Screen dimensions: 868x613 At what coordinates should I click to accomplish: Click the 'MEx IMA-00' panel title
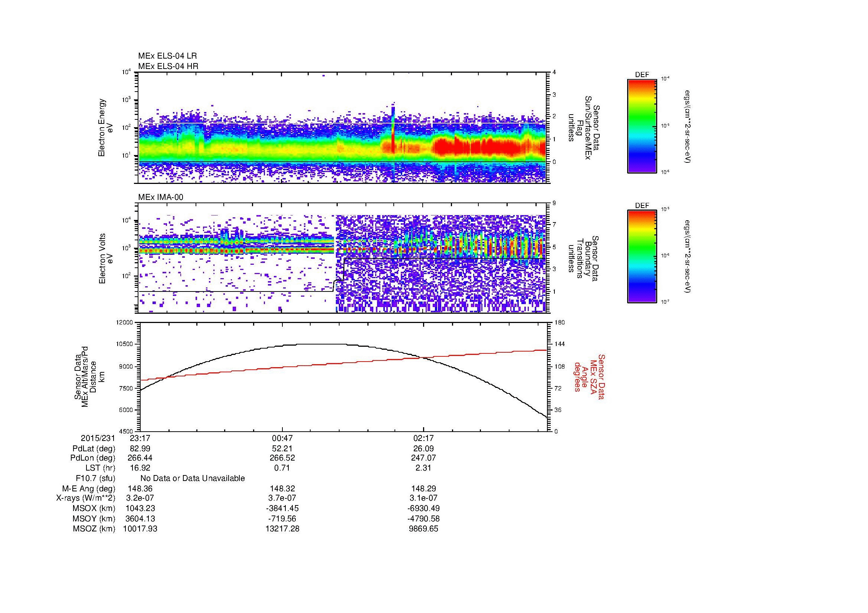[x=161, y=197]
